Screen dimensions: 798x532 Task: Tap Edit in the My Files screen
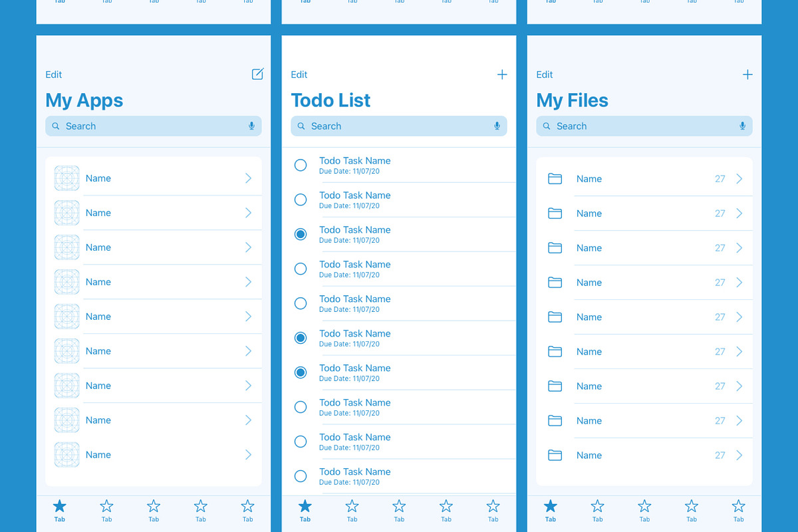coord(545,74)
